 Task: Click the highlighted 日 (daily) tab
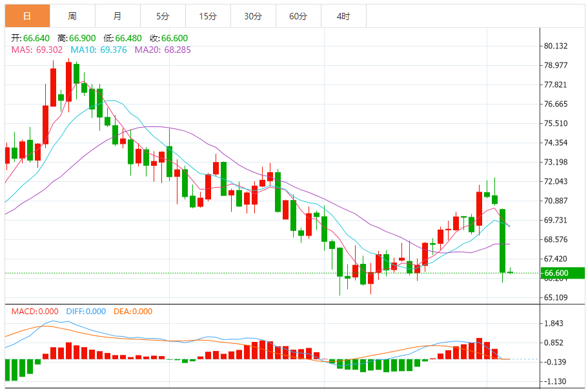(x=26, y=15)
